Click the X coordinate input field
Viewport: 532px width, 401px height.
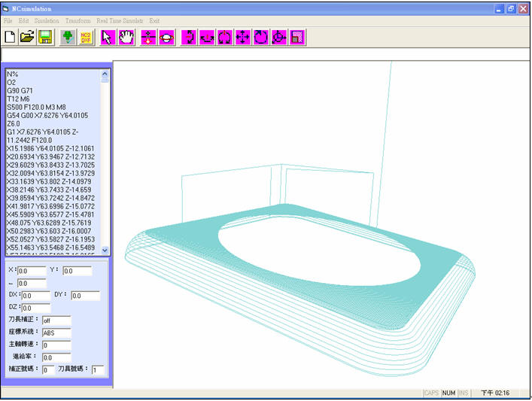click(x=32, y=271)
